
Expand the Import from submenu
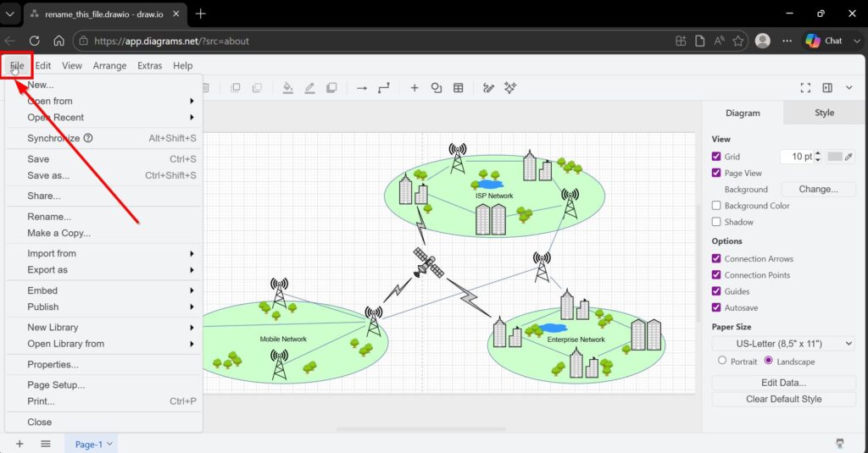[103, 253]
